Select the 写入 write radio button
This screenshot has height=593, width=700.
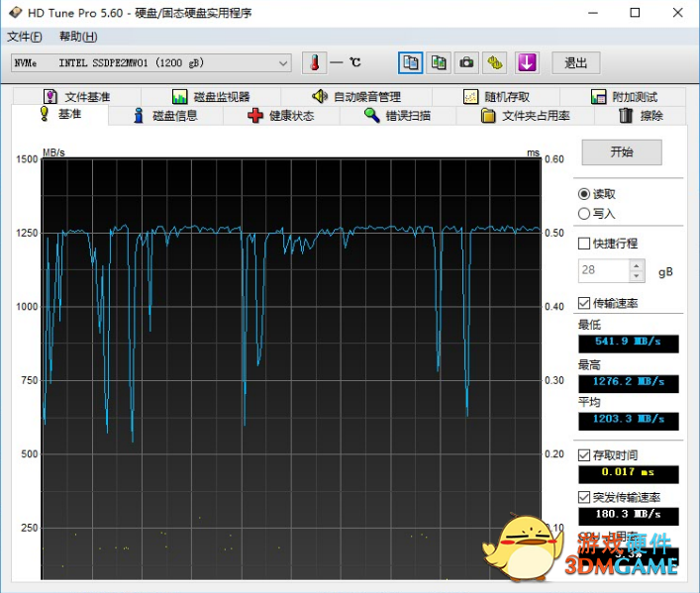click(584, 214)
